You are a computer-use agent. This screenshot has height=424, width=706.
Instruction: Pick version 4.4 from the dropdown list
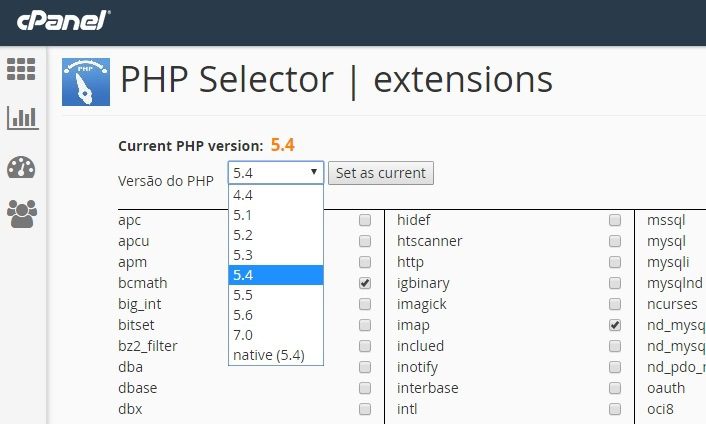tap(276, 195)
